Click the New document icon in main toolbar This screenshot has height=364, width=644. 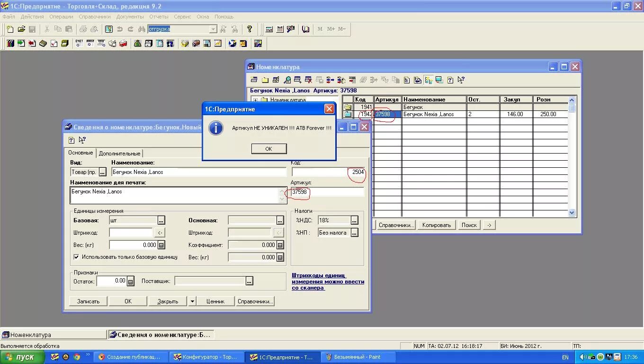point(10,29)
